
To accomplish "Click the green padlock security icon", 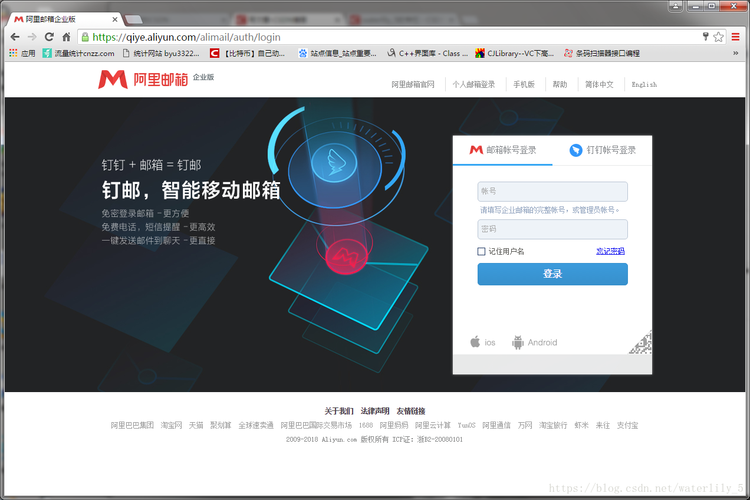I will point(85,37).
